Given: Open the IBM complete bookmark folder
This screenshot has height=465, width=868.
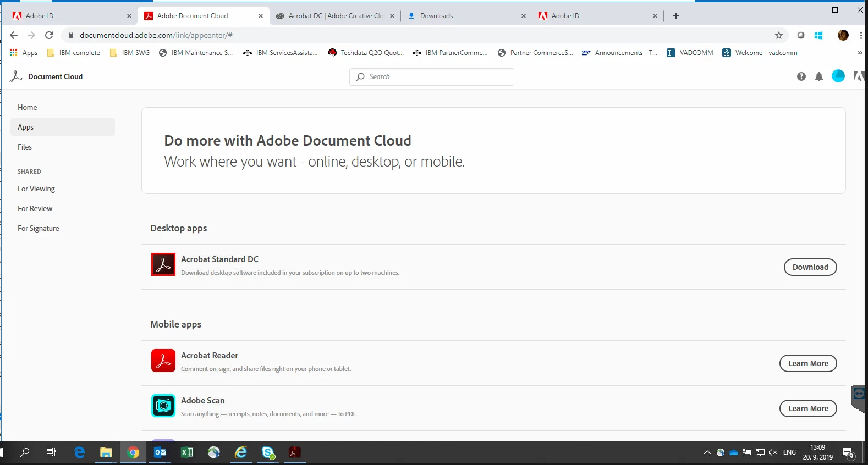Looking at the screenshot, I should point(74,53).
